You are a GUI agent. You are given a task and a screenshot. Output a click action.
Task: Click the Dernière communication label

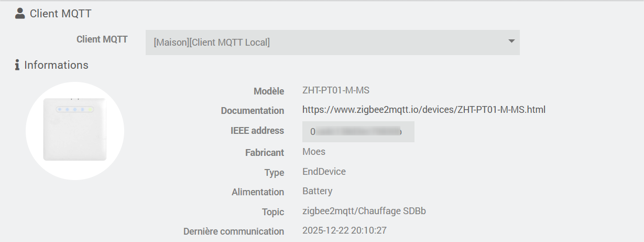tap(233, 232)
